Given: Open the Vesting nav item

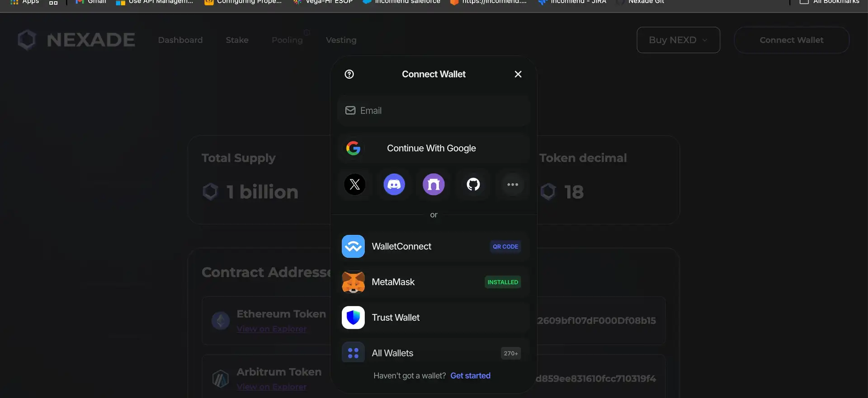Looking at the screenshot, I should [x=341, y=40].
